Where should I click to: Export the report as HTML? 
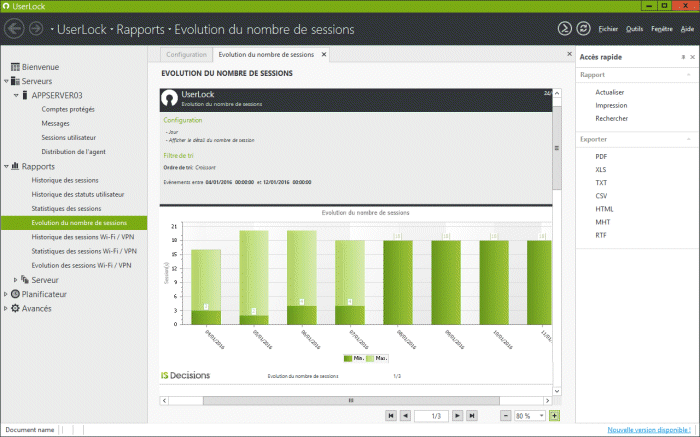click(x=604, y=209)
